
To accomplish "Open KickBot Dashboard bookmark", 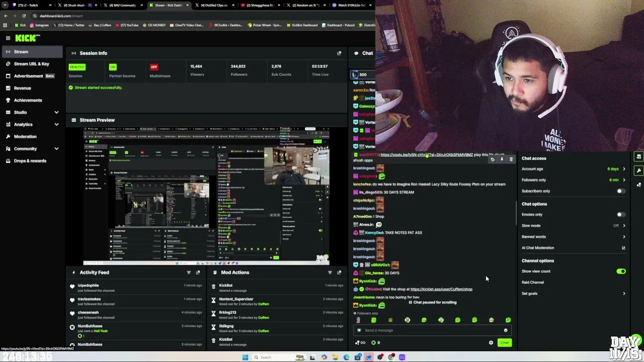I will coord(302,25).
